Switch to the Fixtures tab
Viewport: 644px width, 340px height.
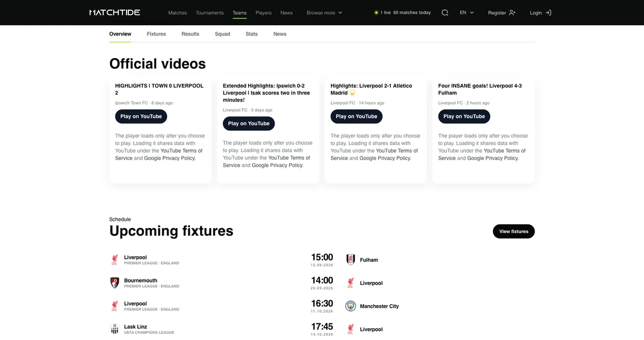coord(156,34)
